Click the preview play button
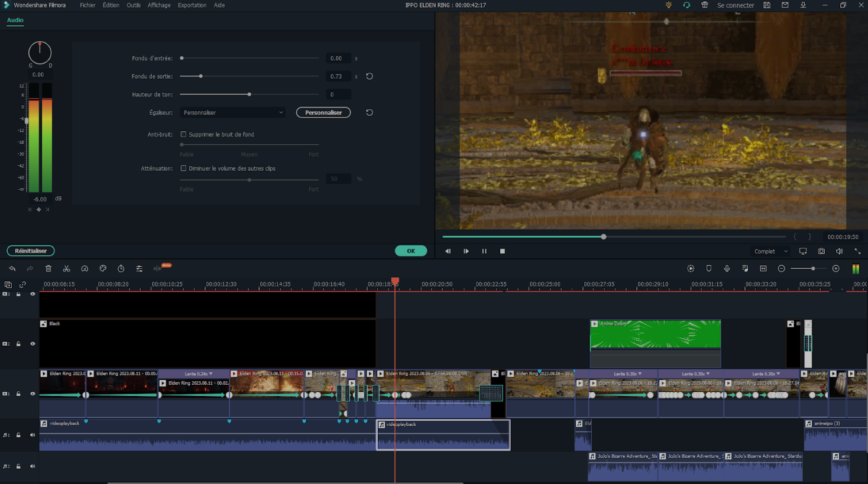The image size is (868, 484). click(466, 251)
